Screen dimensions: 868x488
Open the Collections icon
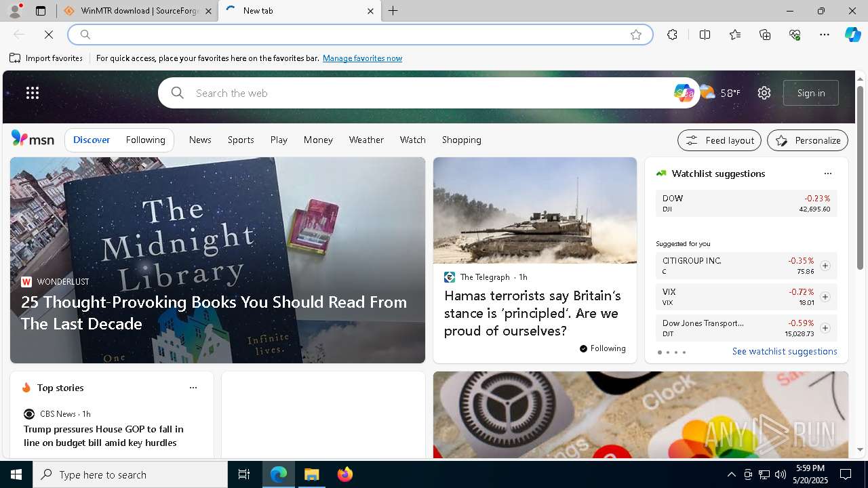(765, 35)
